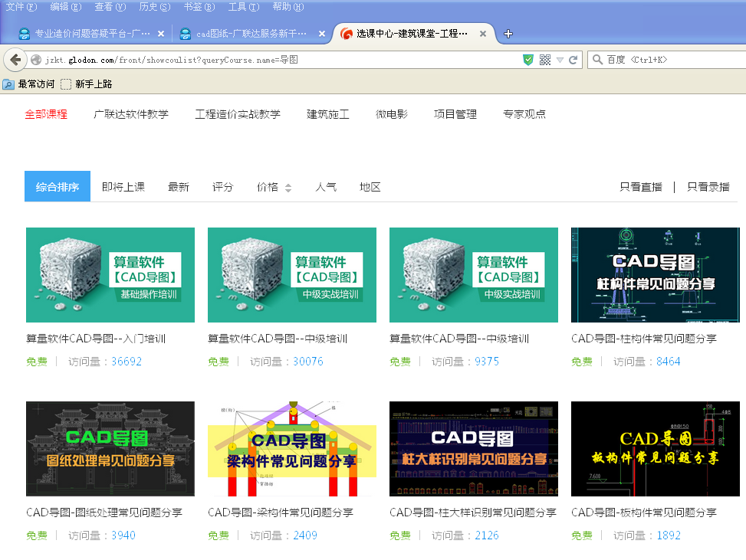Open the 柱大样识别常见问题分享 thumbnail
The image size is (746, 560).
(474, 449)
